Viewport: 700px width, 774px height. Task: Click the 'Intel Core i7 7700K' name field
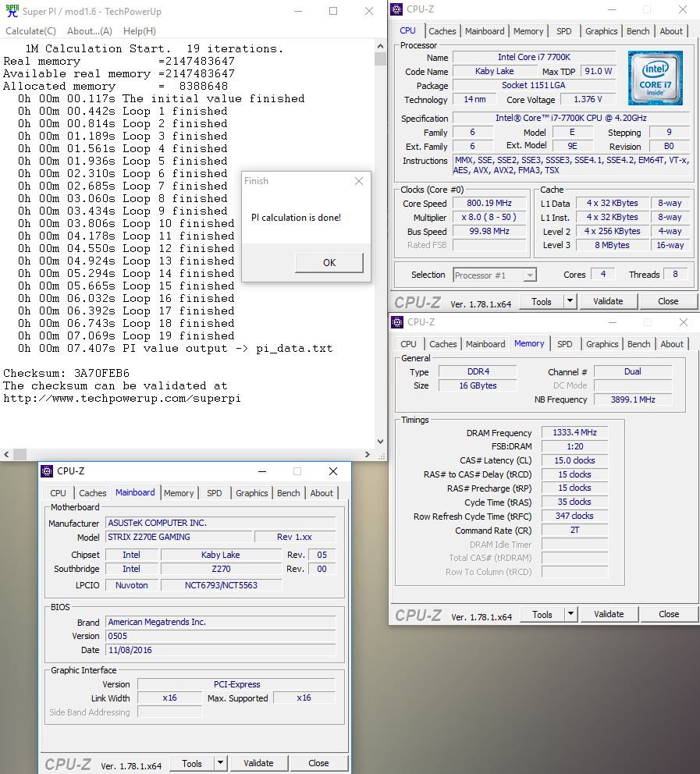point(534,57)
